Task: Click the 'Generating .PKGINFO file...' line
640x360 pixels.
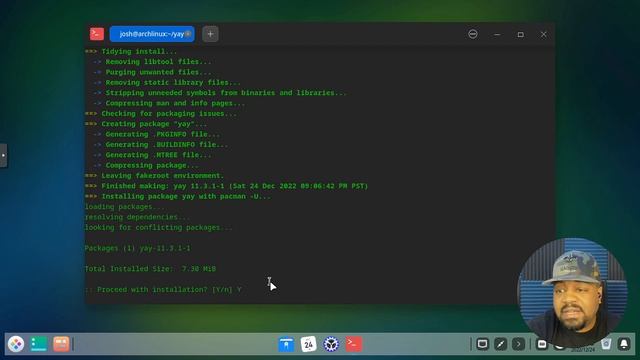Action: (156, 134)
